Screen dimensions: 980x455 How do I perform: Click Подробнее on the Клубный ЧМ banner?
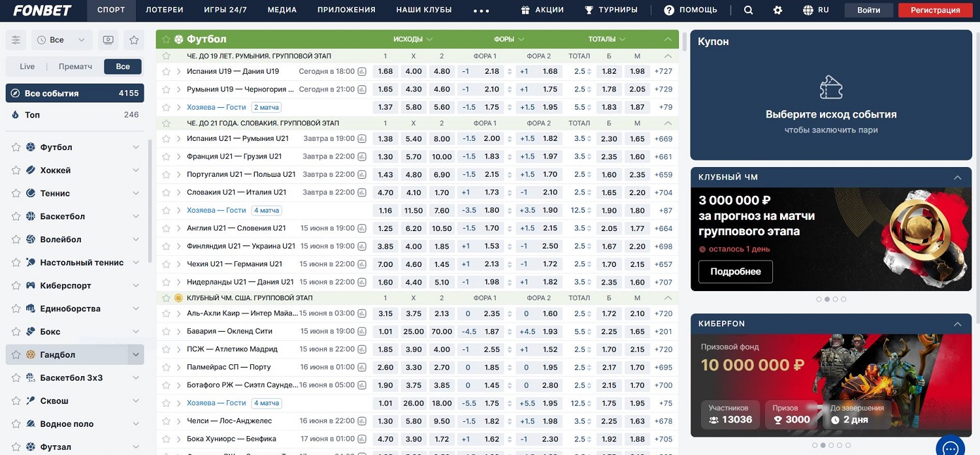(736, 272)
